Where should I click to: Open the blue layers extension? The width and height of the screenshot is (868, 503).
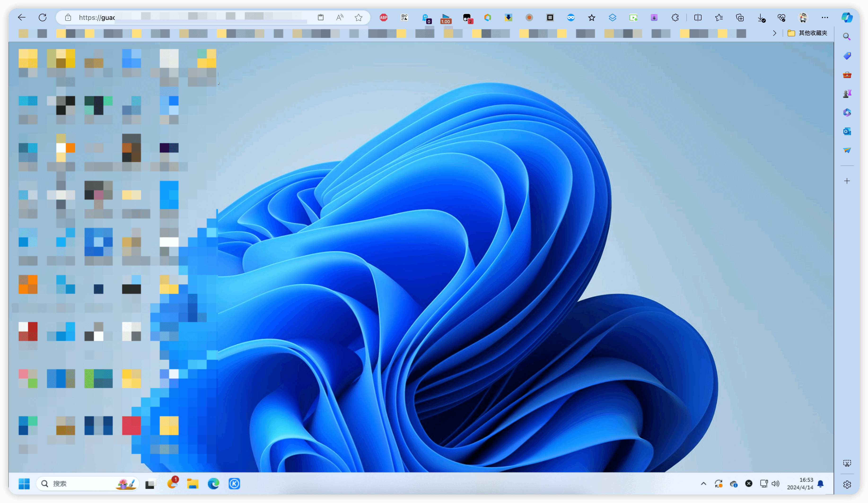click(x=612, y=17)
